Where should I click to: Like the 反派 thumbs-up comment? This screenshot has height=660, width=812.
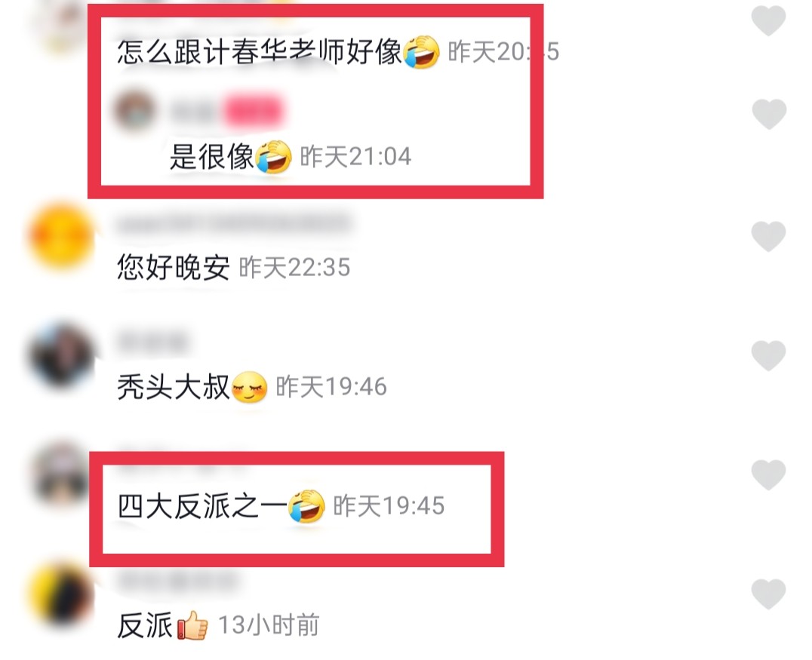coord(768,594)
